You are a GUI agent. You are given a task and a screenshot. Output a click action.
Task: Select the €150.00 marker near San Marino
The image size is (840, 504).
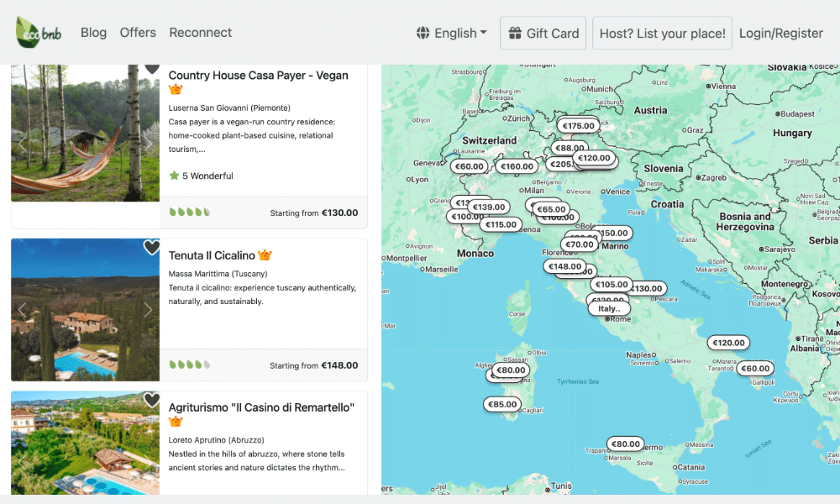[x=615, y=233]
